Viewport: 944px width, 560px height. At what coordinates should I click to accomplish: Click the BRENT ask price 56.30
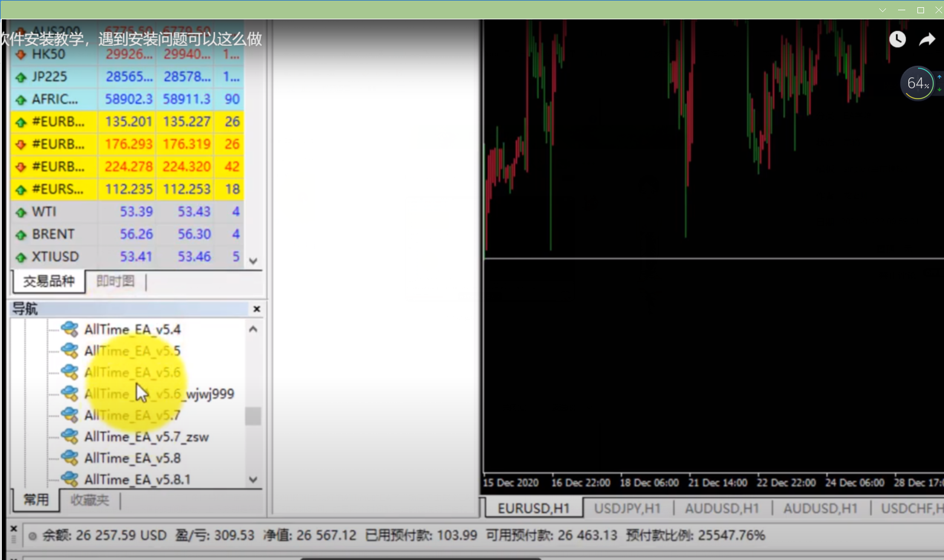194,234
